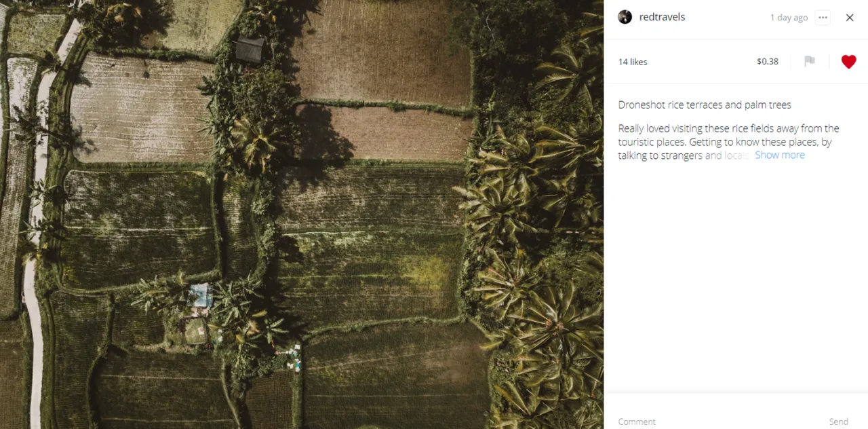Flag this post as inappropriate
The height and width of the screenshot is (429, 868).
[x=810, y=61]
